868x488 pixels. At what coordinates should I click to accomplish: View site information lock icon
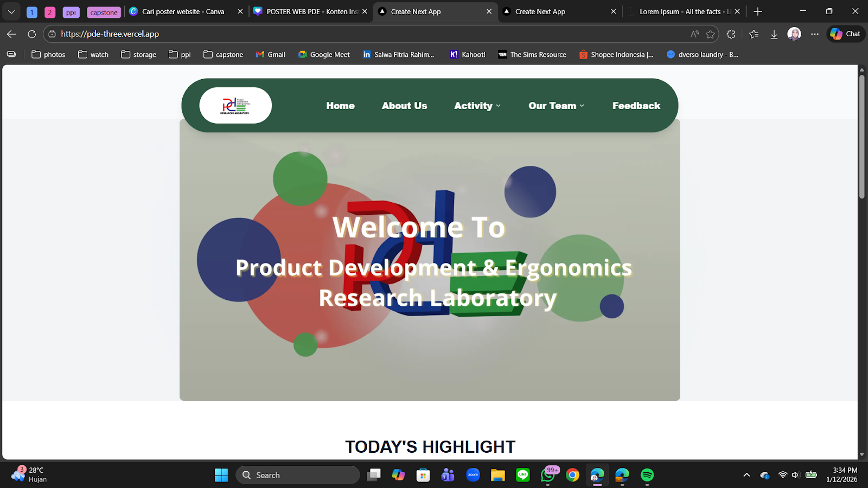[x=52, y=34]
